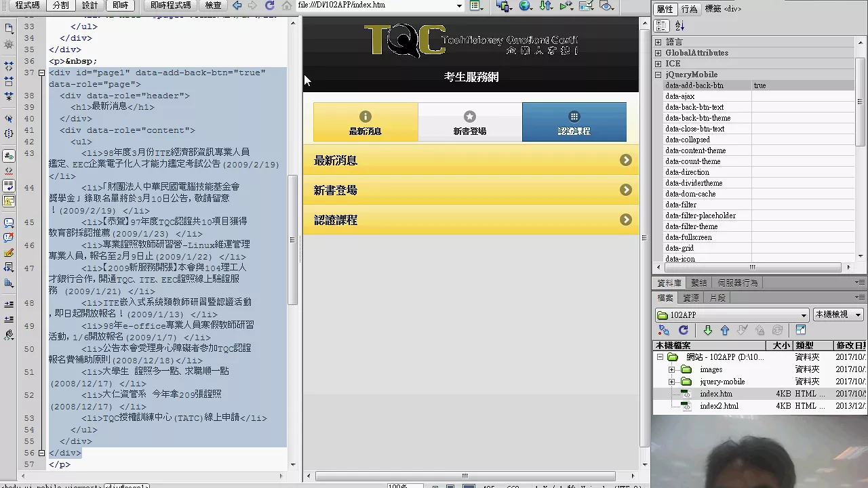This screenshot has width=868, height=488.
Task: Click the browser back arrow icon
Action: (x=237, y=5)
